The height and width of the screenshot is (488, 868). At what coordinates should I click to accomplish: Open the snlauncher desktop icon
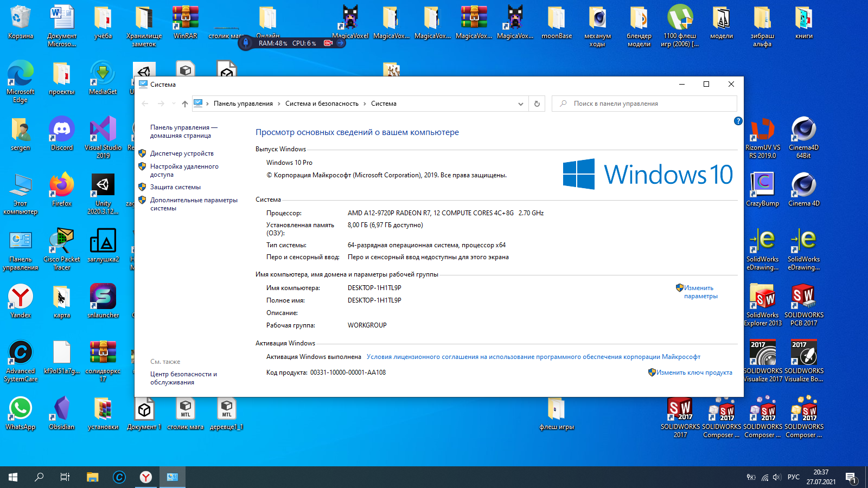click(103, 301)
